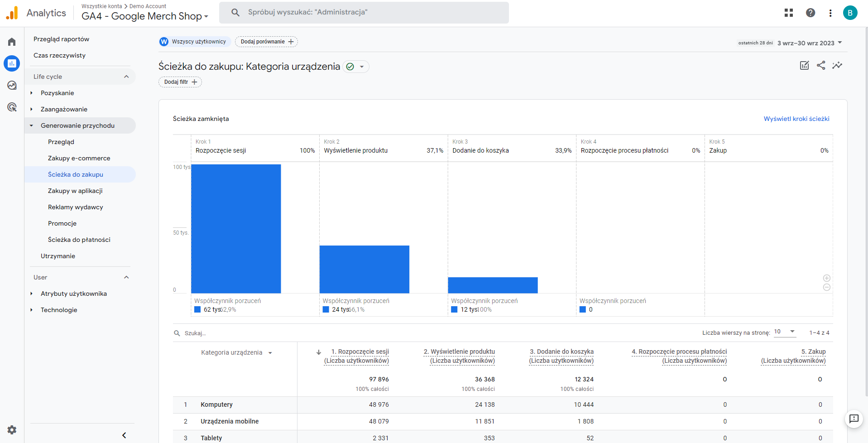Open the Home page from left navigation
The width and height of the screenshot is (868, 443).
tap(11, 41)
